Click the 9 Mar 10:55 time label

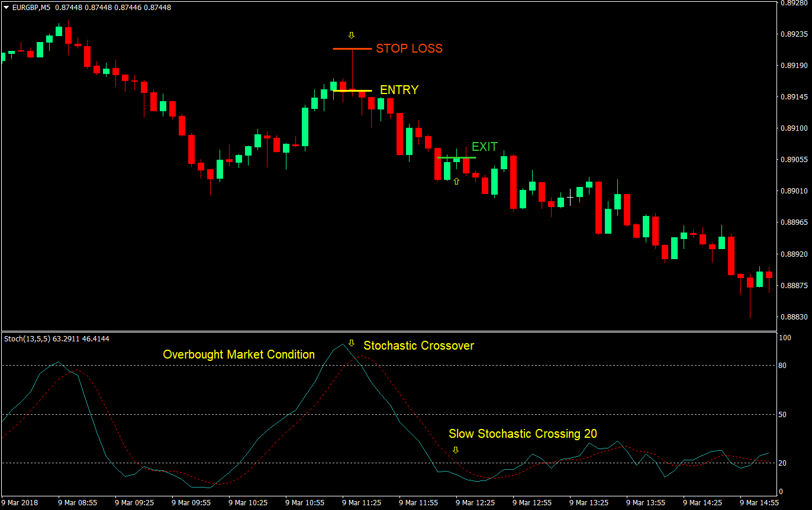pos(305,502)
